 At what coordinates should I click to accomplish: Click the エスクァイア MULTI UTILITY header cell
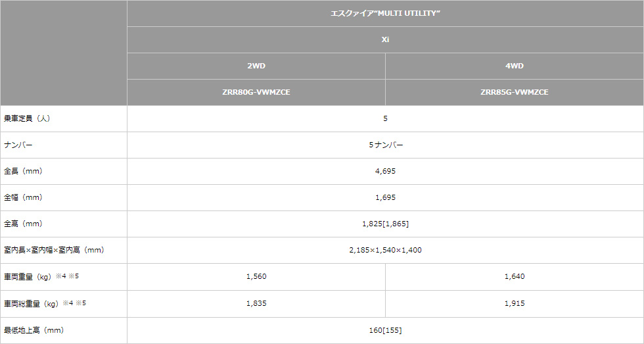point(385,13)
